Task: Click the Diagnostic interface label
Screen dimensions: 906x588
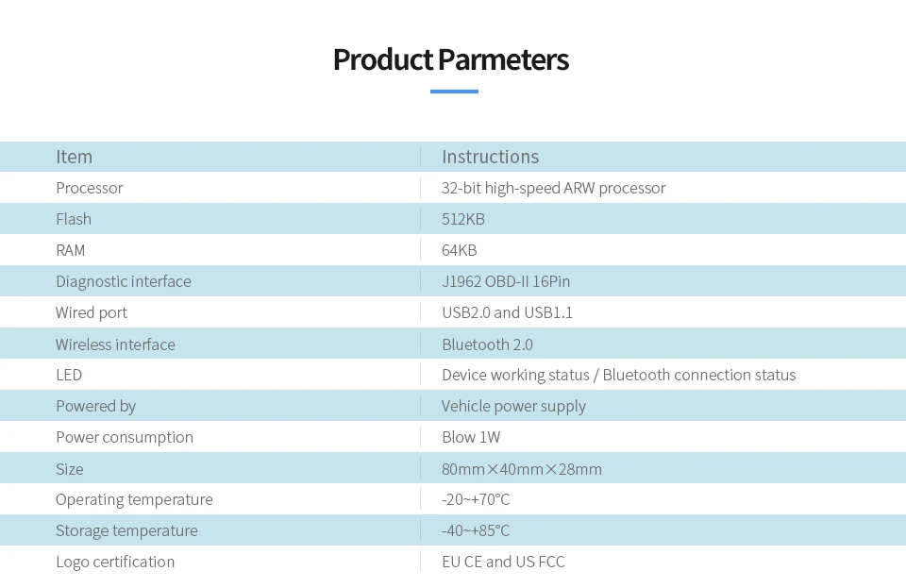Action: (123, 281)
